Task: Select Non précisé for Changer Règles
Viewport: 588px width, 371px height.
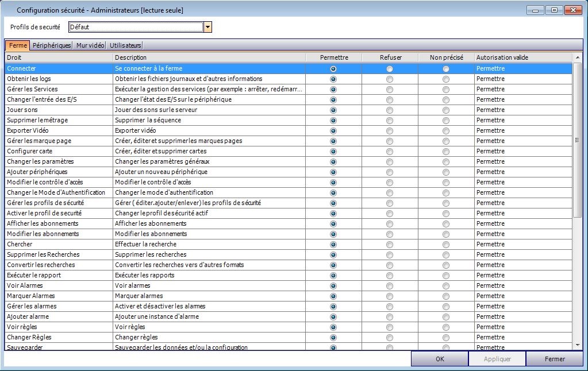Action: click(x=446, y=338)
